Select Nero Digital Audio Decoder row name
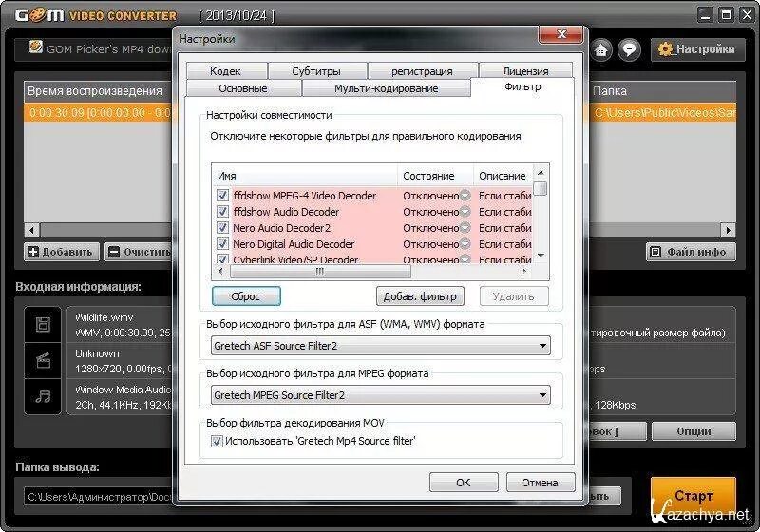The height and width of the screenshot is (532, 760). [x=294, y=244]
